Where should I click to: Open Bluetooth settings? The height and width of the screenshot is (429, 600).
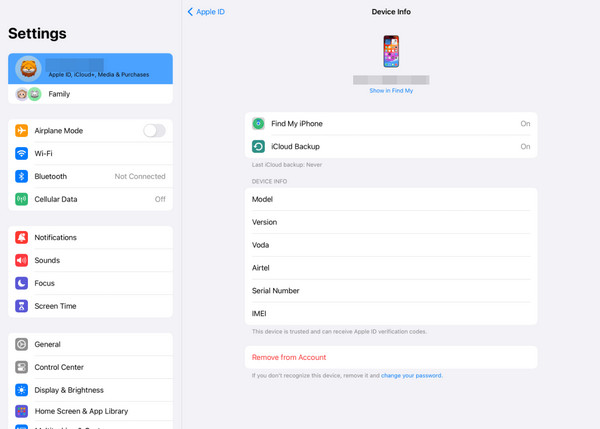tap(90, 176)
